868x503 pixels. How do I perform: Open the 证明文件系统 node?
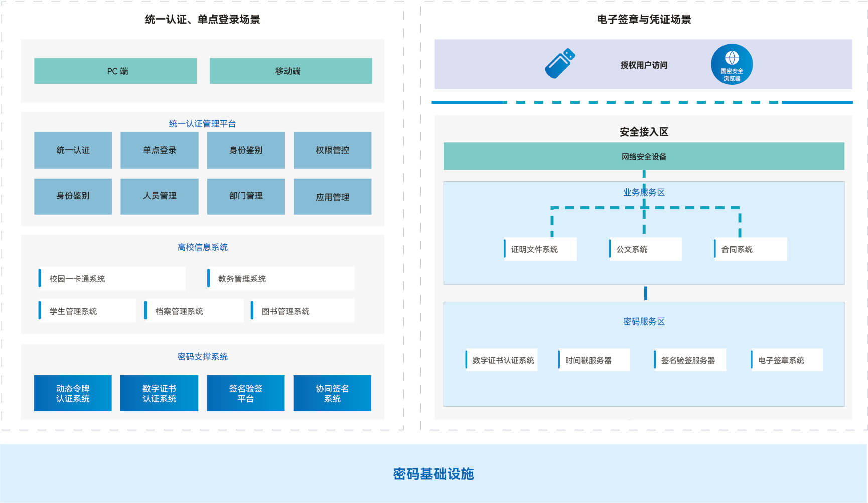coord(540,249)
